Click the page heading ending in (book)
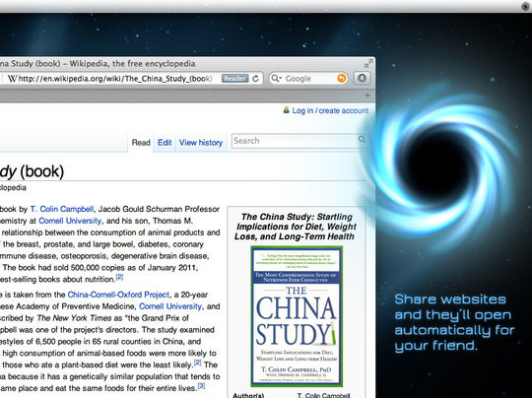532x398 pixels. (x=32, y=171)
